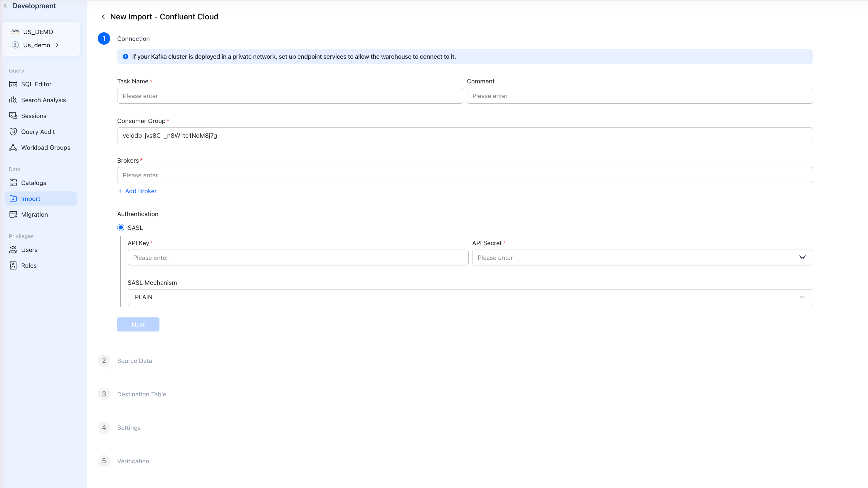Expand the Us_demo cluster chevron
868x488 pixels.
click(57, 45)
